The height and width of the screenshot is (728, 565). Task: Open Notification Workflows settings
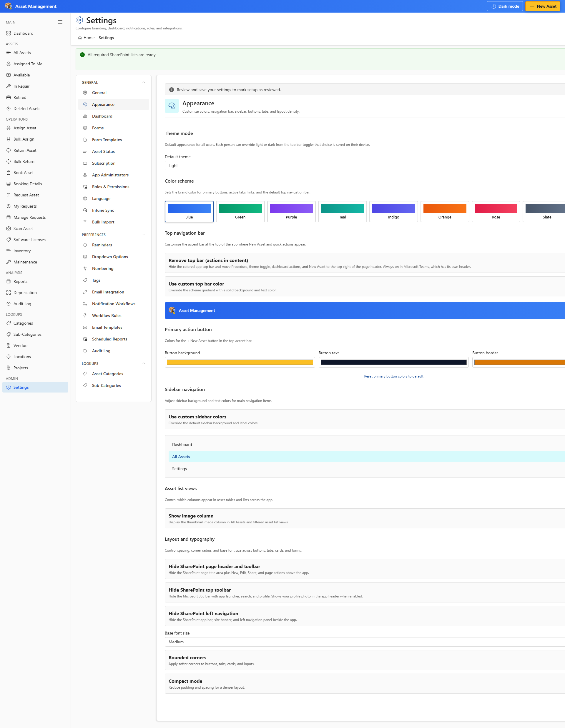point(113,304)
